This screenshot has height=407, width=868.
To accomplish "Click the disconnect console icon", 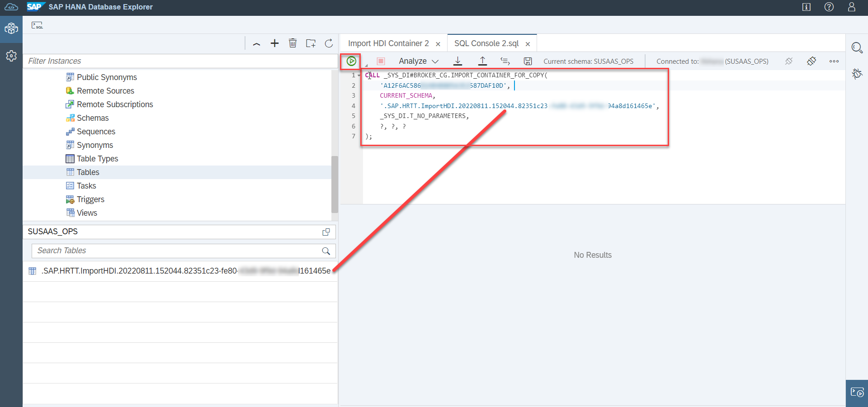I will pos(789,61).
